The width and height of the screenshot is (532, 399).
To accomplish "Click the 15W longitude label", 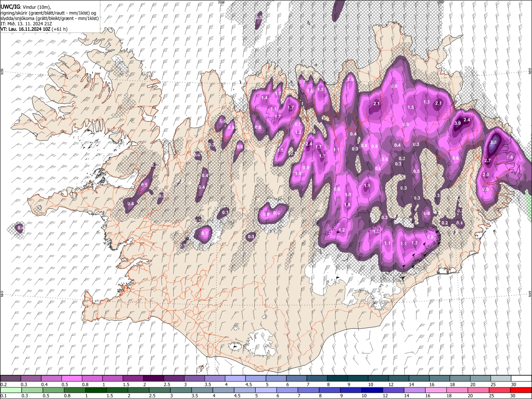I will (x=441, y=2).
